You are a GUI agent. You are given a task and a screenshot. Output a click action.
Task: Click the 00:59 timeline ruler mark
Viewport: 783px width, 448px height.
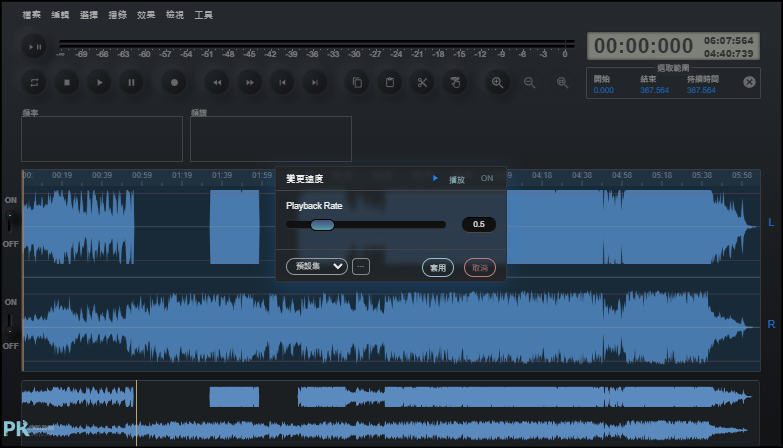(x=142, y=175)
